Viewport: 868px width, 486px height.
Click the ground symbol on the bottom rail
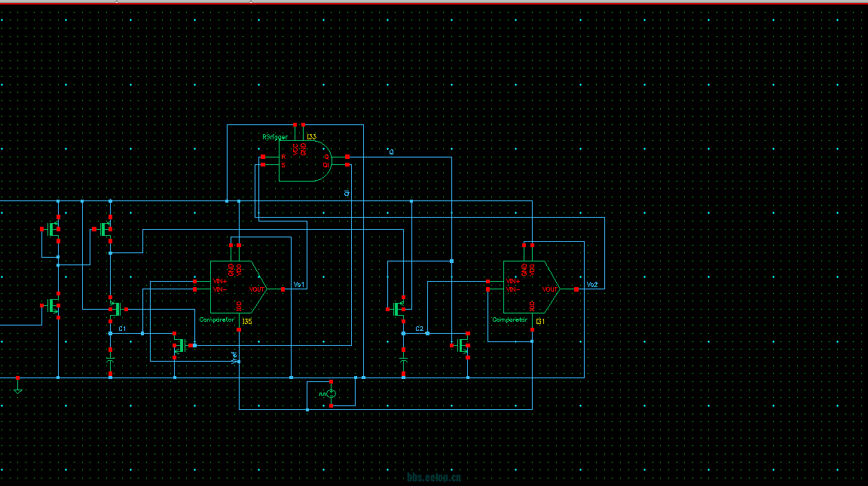18,387
